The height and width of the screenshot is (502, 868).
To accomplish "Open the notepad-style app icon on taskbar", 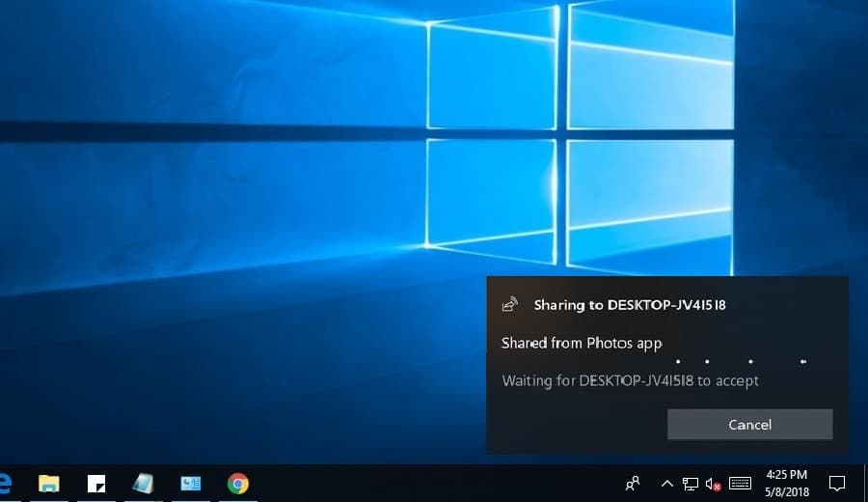I will (143, 484).
